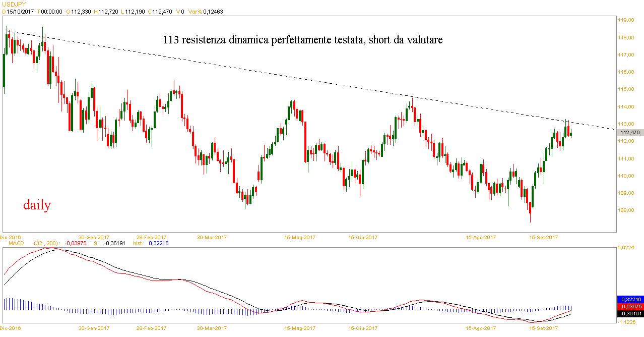Click the Var% value 0,12463

point(213,11)
